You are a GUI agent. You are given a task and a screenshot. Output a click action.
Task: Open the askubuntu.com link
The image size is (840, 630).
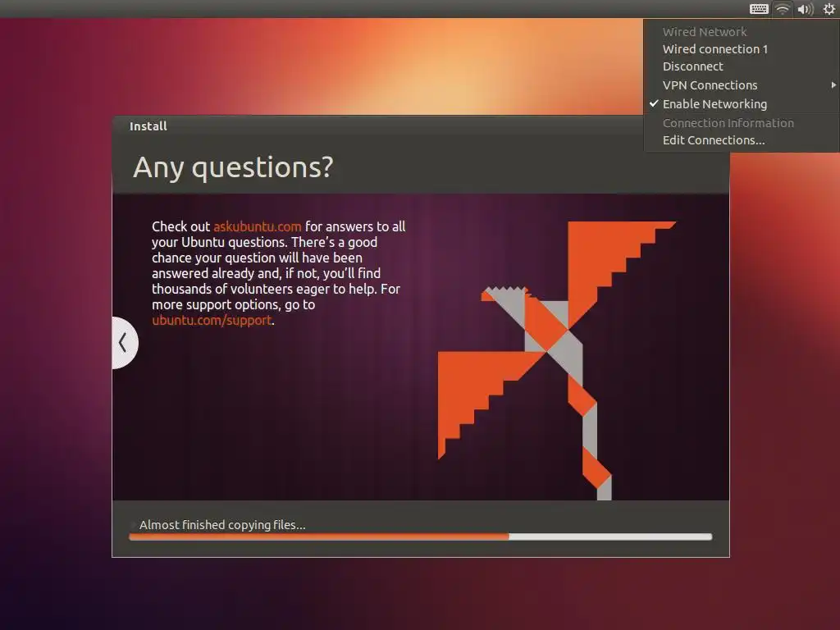click(257, 226)
